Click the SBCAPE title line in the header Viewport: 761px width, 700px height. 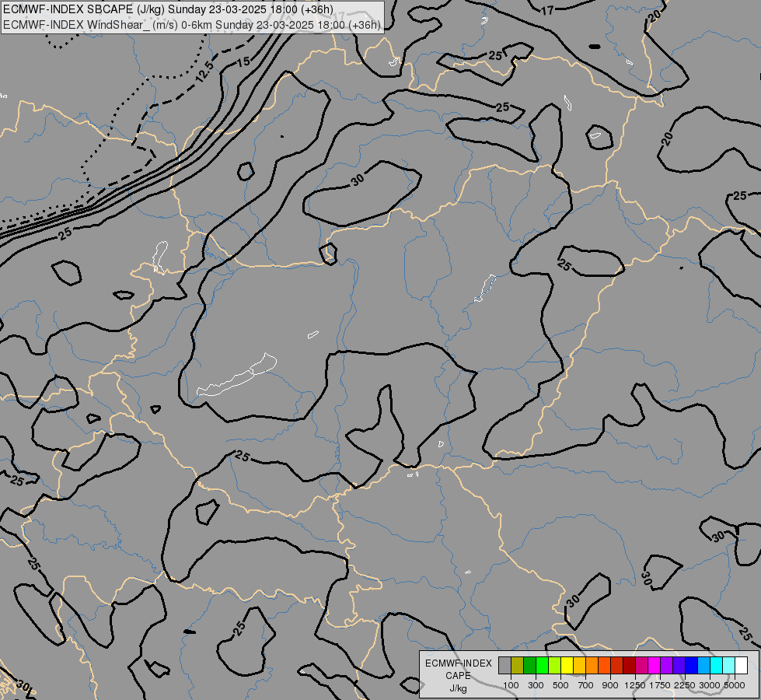(168, 9)
